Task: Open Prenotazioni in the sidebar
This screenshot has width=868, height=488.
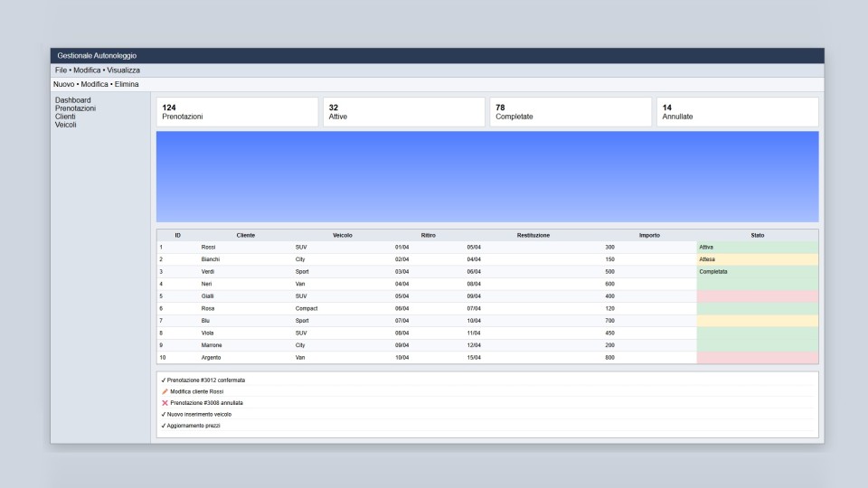Action: 75,108
